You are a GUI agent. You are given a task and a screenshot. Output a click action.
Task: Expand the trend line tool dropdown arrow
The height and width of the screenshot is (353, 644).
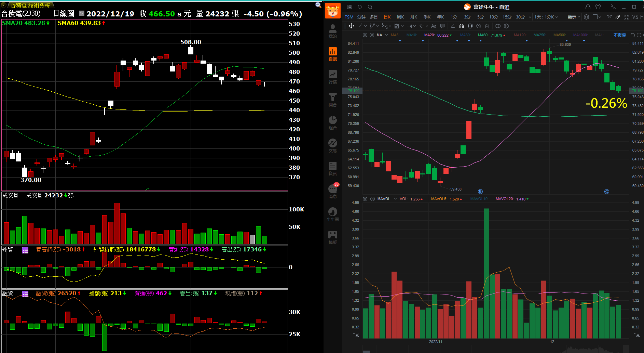pyautogui.click(x=366, y=26)
